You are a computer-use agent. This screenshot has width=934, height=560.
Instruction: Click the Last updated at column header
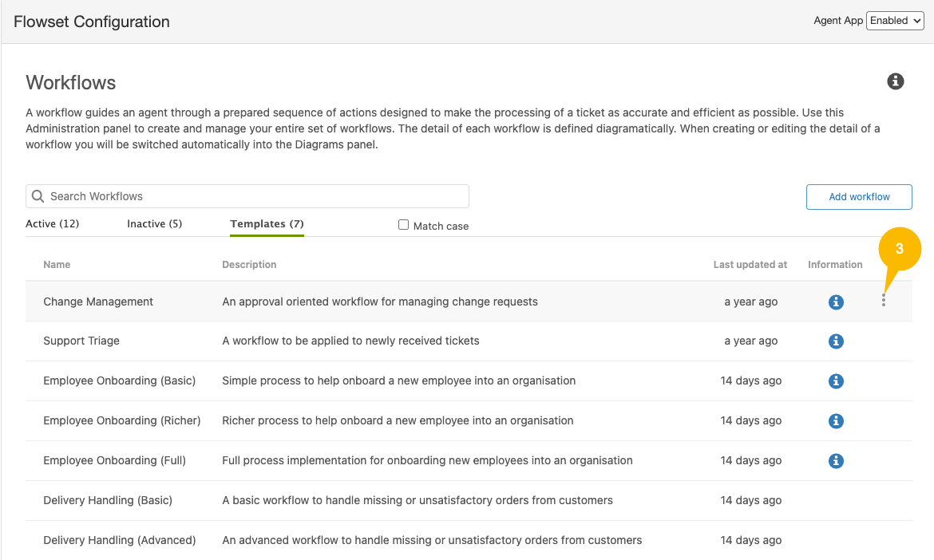tap(750, 264)
